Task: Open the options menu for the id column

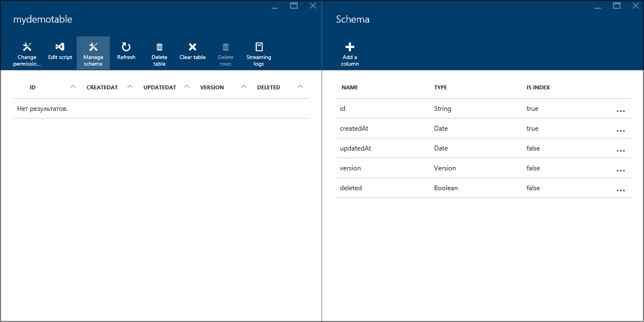Action: [620, 111]
